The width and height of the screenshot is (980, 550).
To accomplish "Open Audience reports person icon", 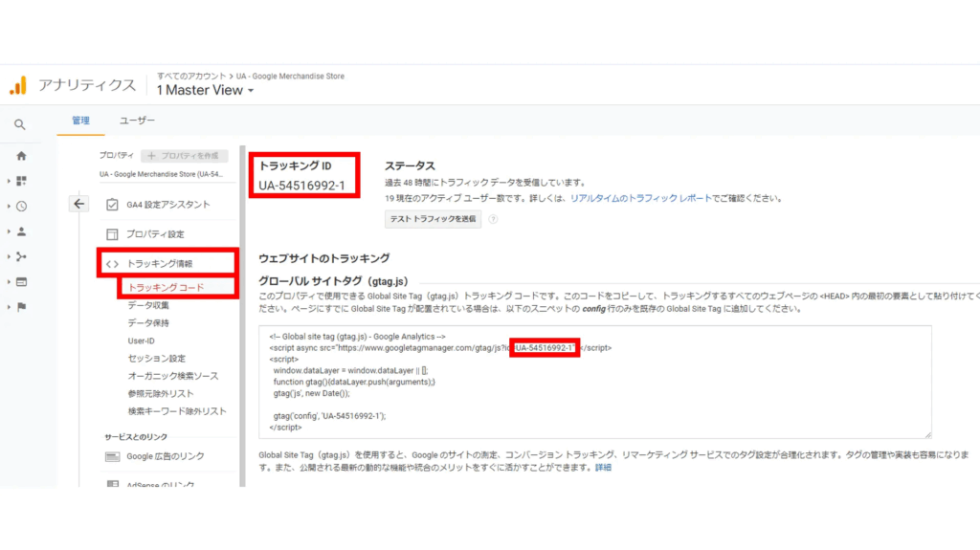I will point(21,231).
